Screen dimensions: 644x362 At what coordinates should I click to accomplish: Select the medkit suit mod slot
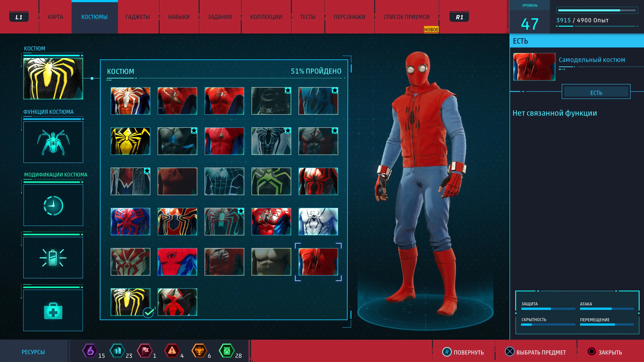tap(53, 310)
